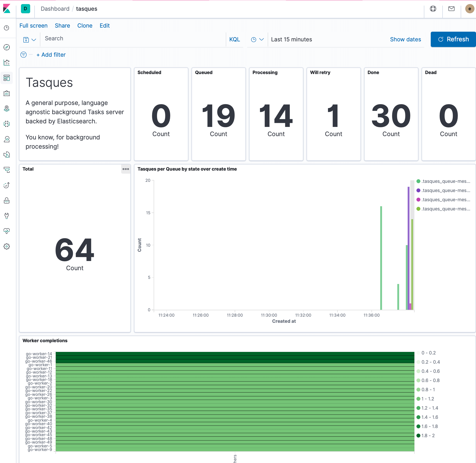Image resolution: width=476 pixels, height=463 pixels.
Task: Open the filter options circle icon
Action: (24, 55)
